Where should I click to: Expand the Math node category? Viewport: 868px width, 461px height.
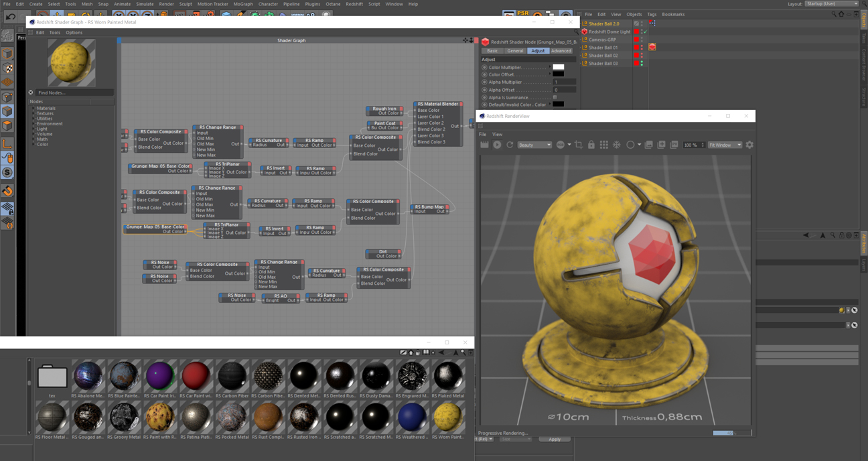33,139
